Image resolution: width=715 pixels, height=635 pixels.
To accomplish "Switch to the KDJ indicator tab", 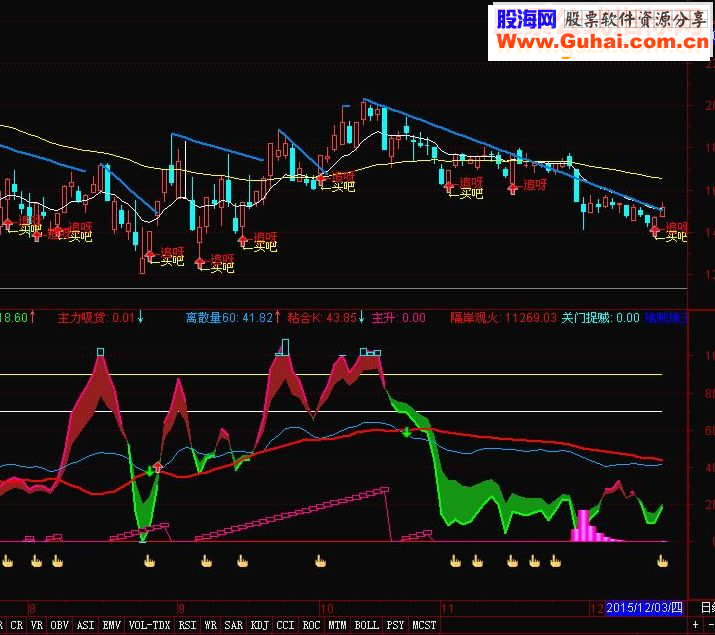I will 259,625.
